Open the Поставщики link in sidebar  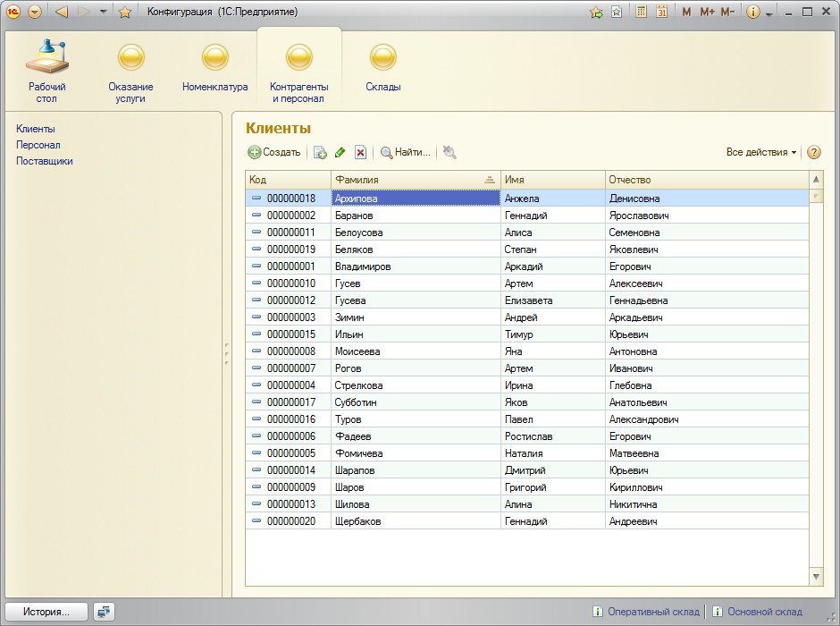[45, 161]
